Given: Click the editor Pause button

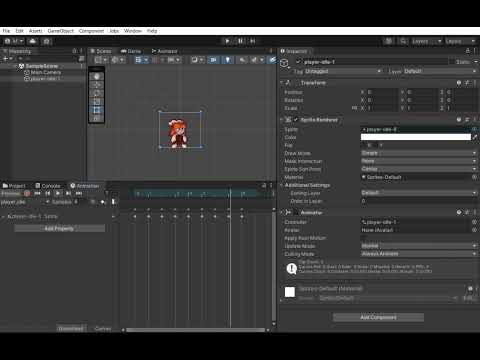Looking at the screenshot, I should [240, 41].
